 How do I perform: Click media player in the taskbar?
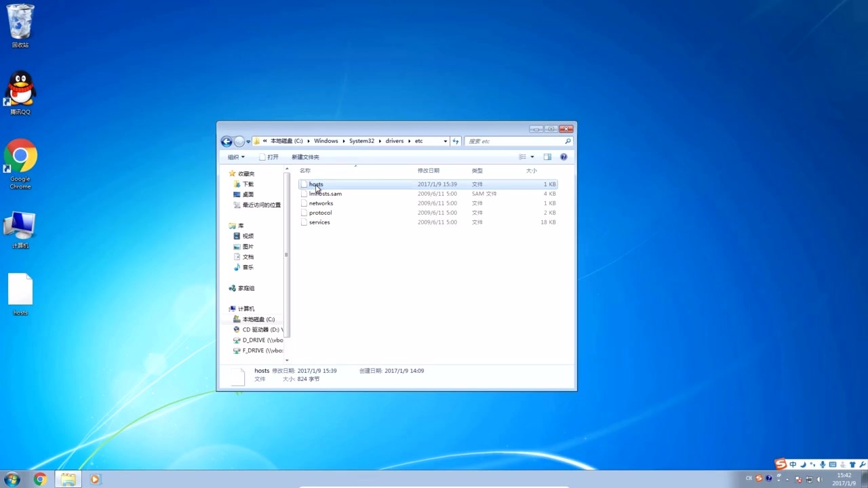(x=94, y=479)
